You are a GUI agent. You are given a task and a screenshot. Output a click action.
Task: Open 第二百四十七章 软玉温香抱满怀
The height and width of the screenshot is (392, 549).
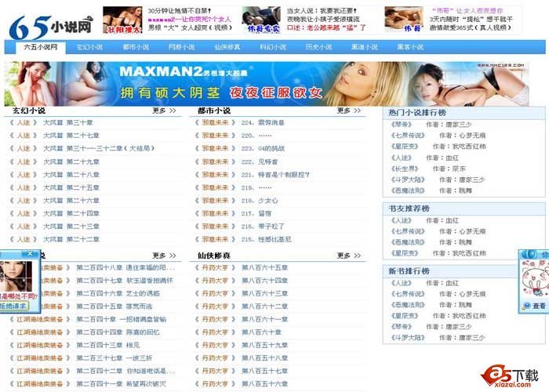pos(125,281)
